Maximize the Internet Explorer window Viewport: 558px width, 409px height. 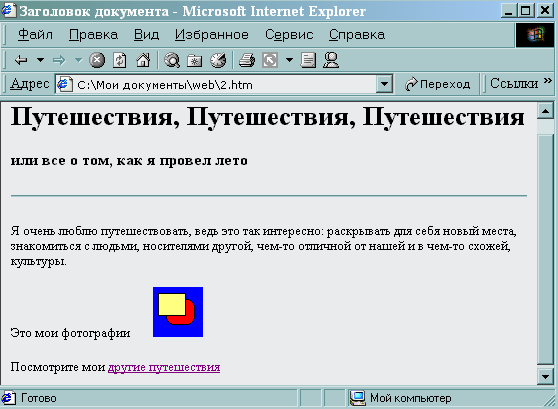pyautogui.click(x=526, y=11)
